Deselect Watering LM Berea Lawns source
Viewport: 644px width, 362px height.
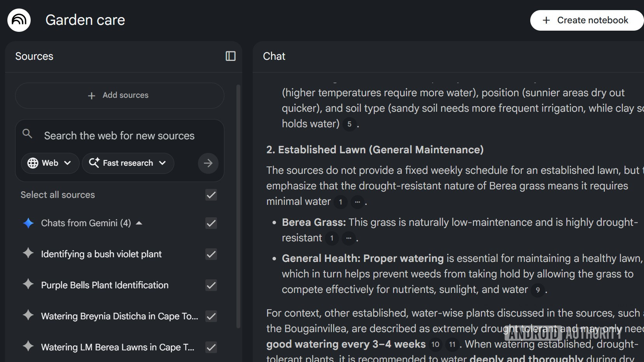tap(211, 348)
